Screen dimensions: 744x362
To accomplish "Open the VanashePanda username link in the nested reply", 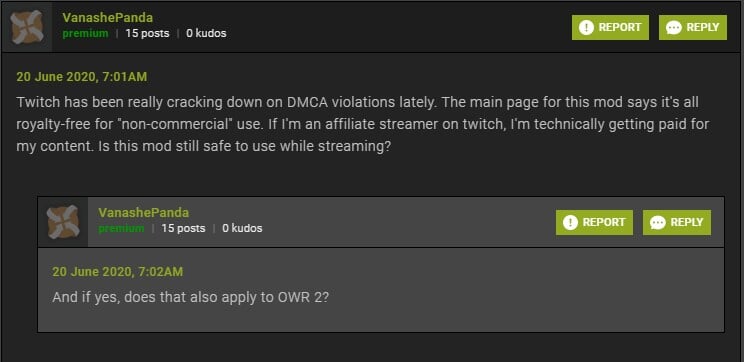I will click(x=144, y=213).
